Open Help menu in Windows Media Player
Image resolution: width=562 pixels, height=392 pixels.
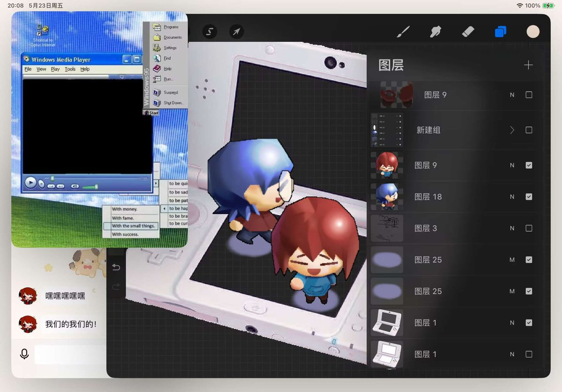(85, 69)
